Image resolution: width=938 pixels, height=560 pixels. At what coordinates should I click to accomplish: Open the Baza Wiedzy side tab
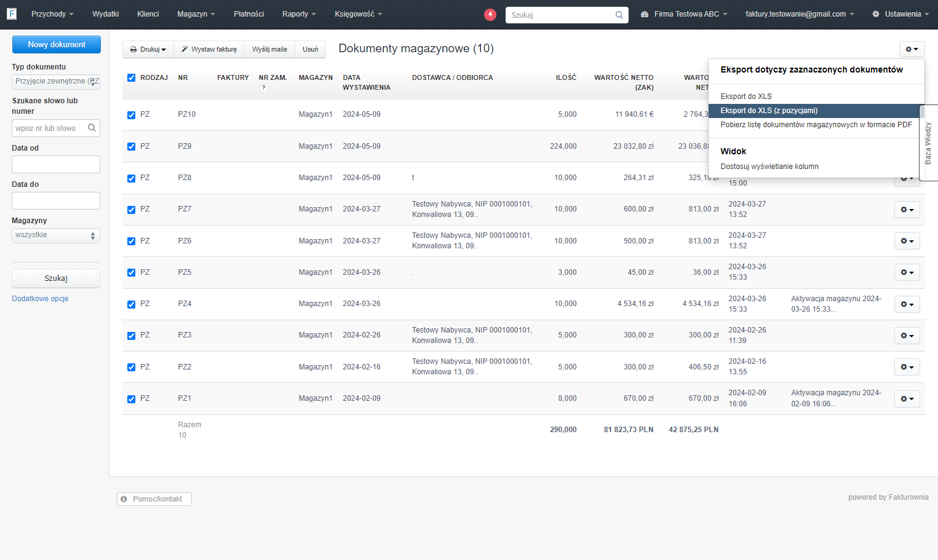[929, 143]
